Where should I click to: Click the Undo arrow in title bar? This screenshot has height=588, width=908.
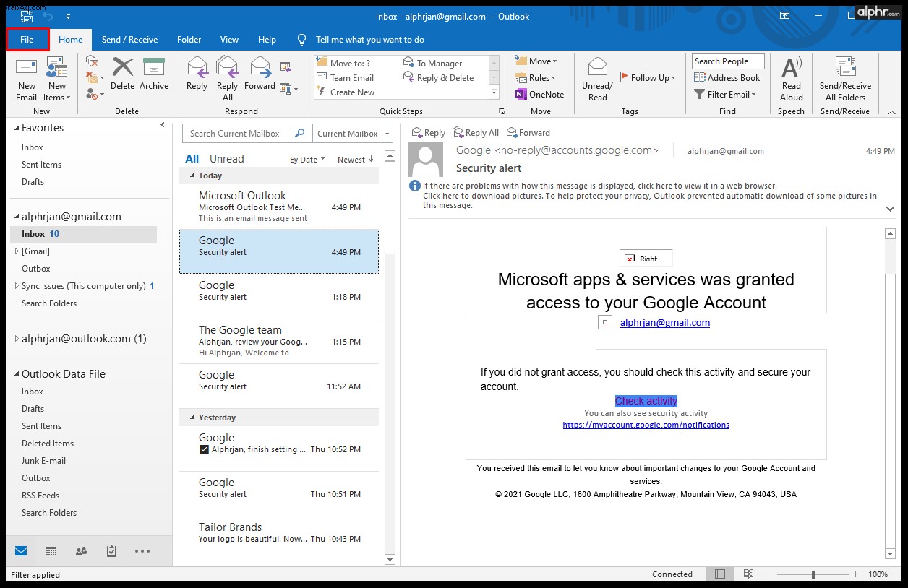coord(49,15)
